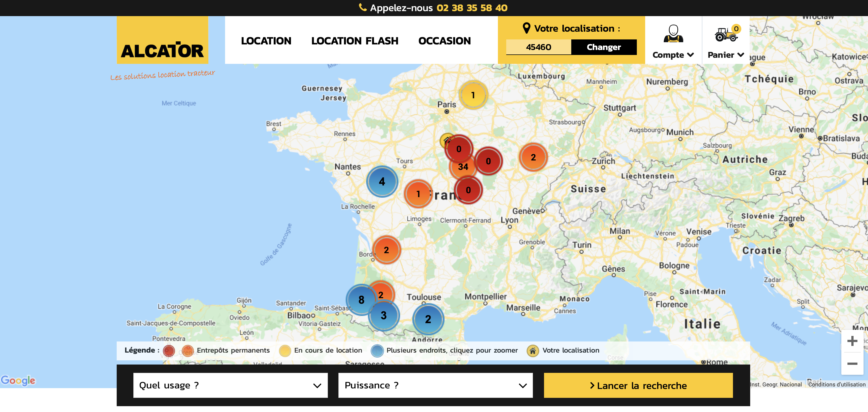Viewport: 868px width, 412px height.
Task: Open the Puissance dropdown
Action: tap(435, 385)
